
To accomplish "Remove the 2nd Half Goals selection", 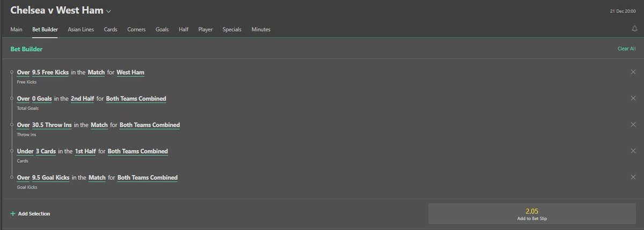I will 633,98.
